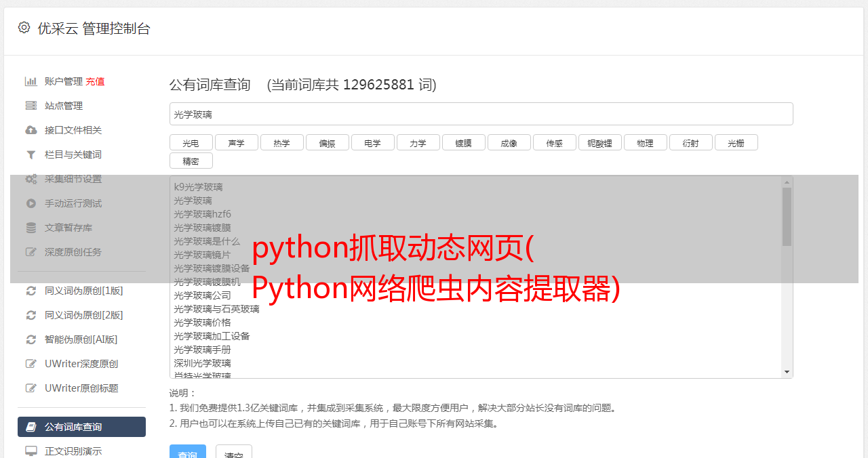The width and height of the screenshot is (868, 458).
Task: Click the results list scroll-down arrow
Action: click(787, 372)
